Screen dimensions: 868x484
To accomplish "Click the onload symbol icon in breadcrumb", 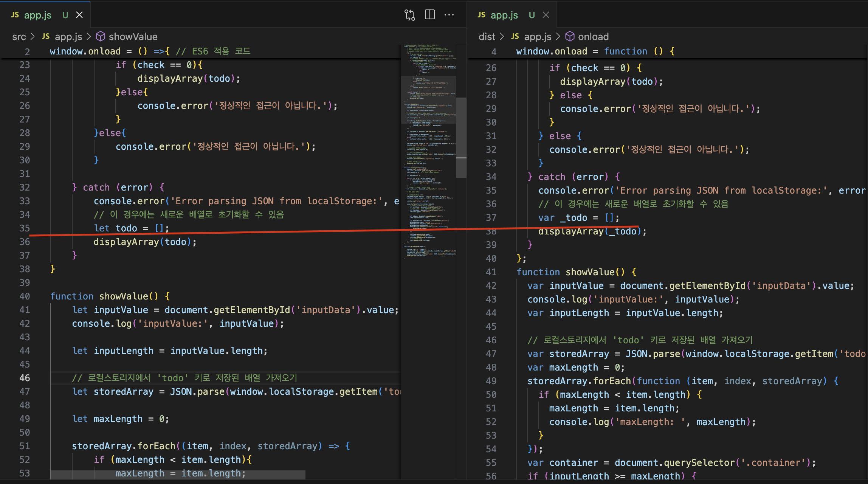I will click(x=570, y=37).
